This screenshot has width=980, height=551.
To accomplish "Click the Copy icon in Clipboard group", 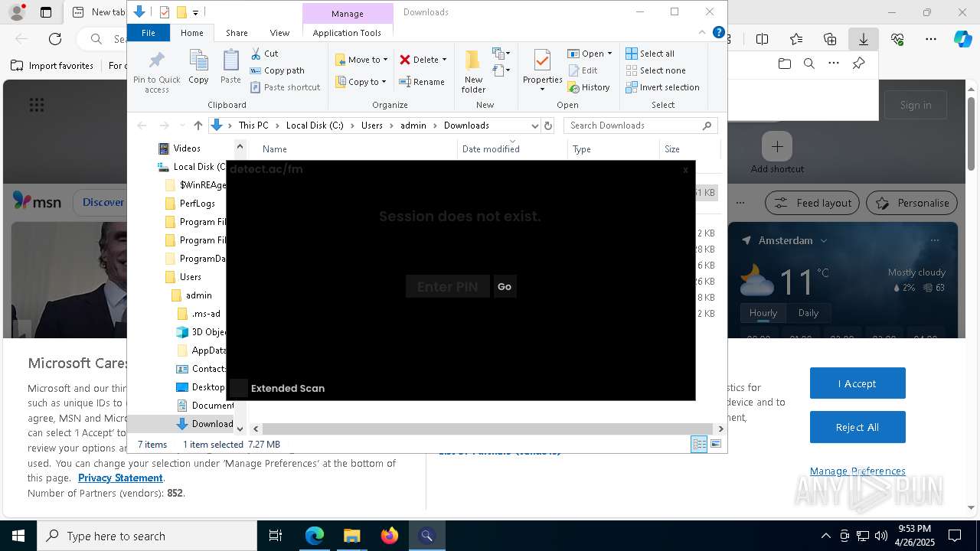I will pyautogui.click(x=198, y=67).
